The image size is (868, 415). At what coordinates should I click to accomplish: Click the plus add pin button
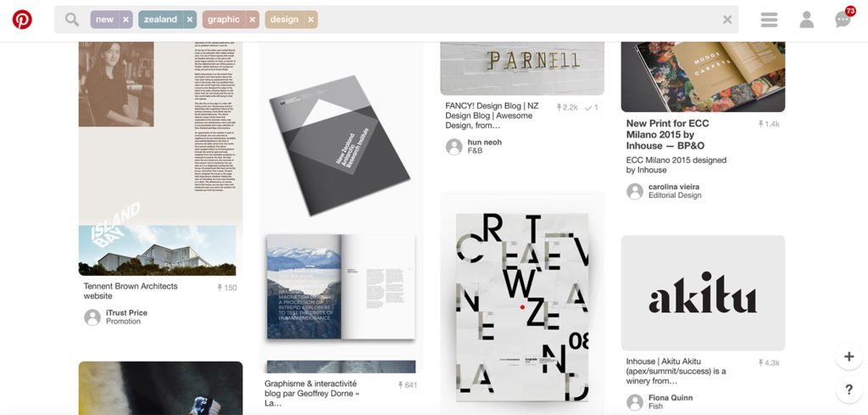[x=849, y=356]
